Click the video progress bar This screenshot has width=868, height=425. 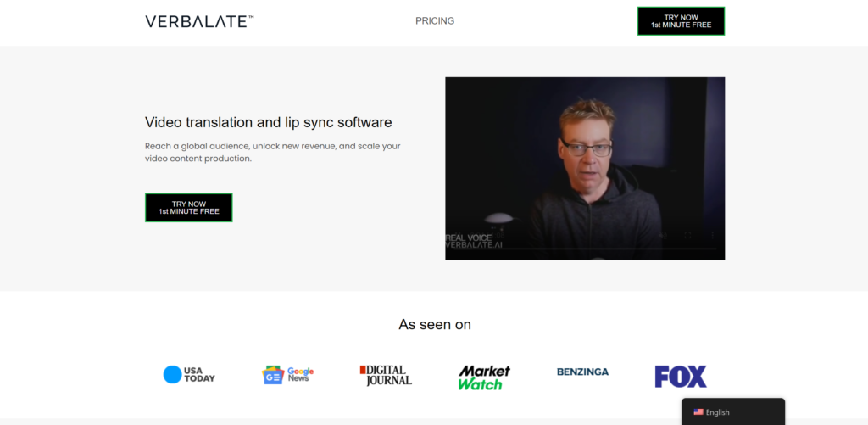(x=585, y=249)
